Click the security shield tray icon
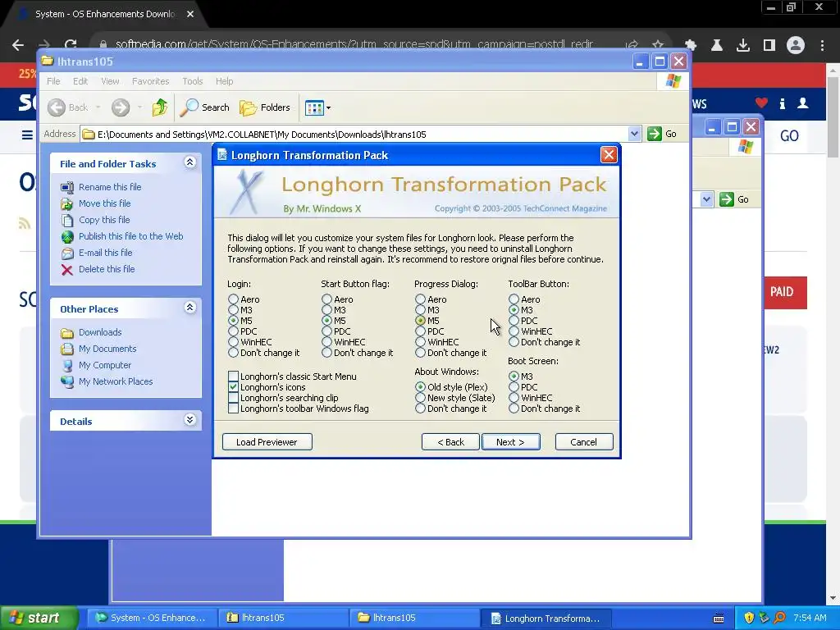The width and height of the screenshot is (840, 630). click(748, 618)
